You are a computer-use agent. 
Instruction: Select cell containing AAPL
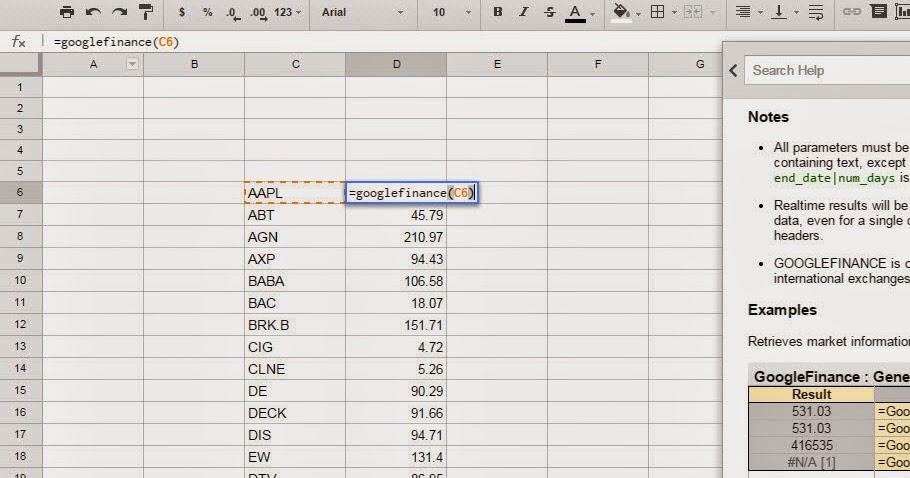coord(295,193)
